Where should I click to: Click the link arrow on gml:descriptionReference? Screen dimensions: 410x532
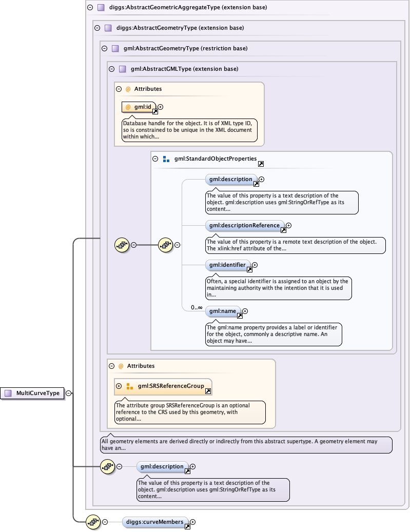coord(283,230)
